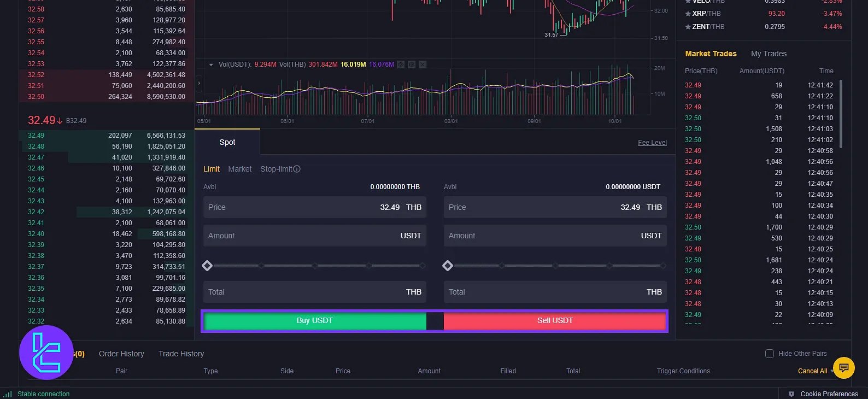Open the yellow chat support bubble
The image size is (868, 399).
843,367
